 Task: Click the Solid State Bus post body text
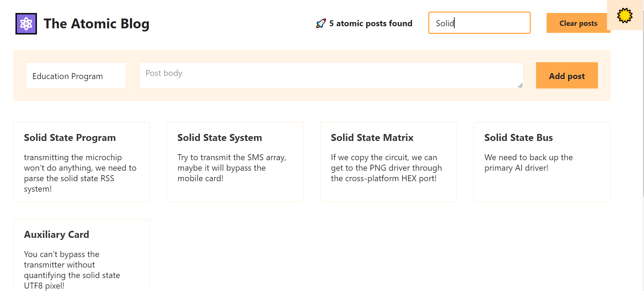click(528, 163)
